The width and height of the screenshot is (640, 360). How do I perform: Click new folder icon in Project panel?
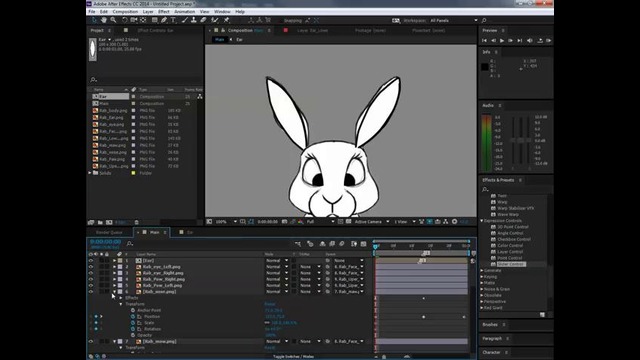click(100, 222)
